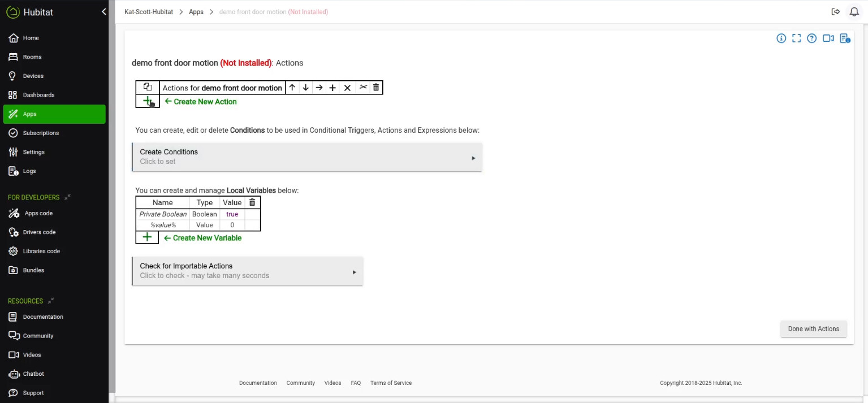Open the help question mark icon
The image size is (868, 403).
pyautogui.click(x=811, y=38)
